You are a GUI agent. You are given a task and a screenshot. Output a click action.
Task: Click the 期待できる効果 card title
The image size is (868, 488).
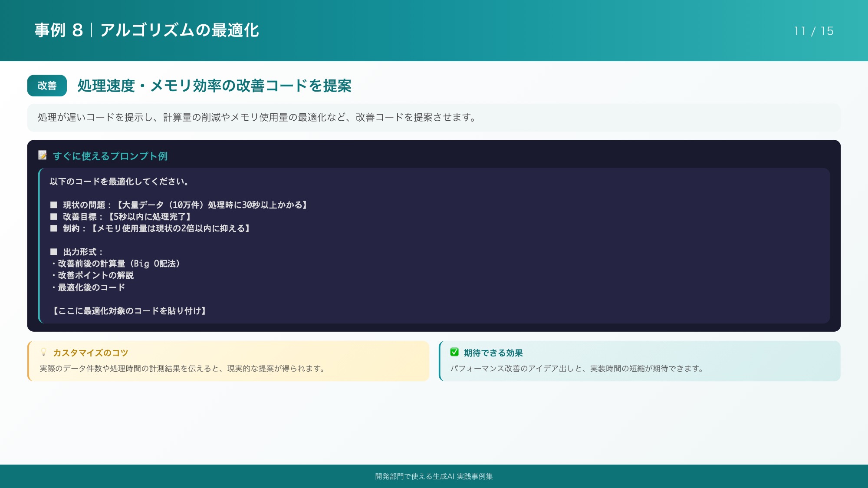[x=493, y=353]
